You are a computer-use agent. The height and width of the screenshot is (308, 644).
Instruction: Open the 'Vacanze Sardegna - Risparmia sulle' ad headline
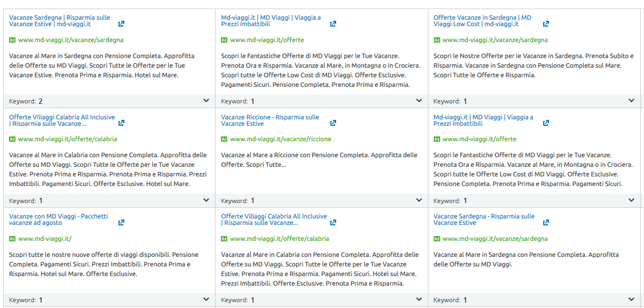pyautogui.click(x=484, y=220)
